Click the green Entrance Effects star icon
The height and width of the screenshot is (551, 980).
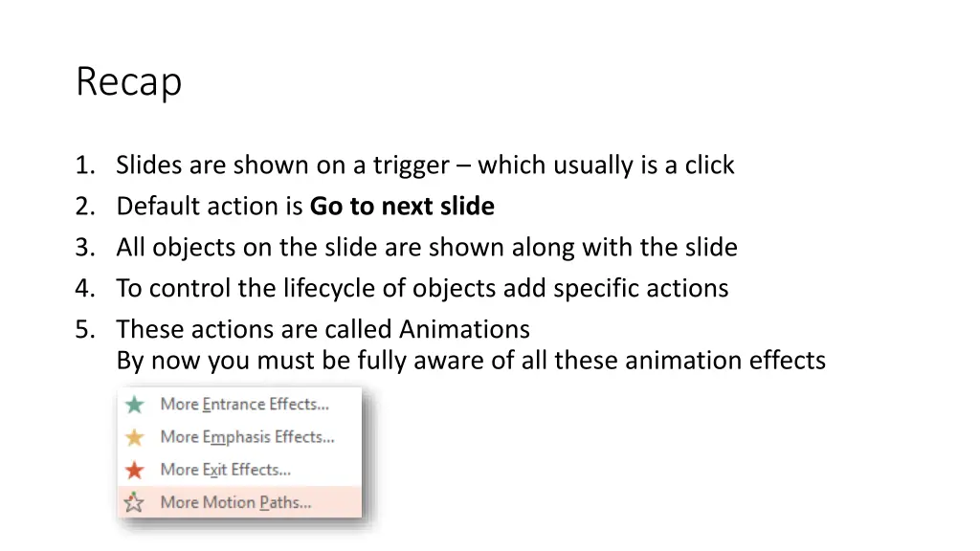134,405
